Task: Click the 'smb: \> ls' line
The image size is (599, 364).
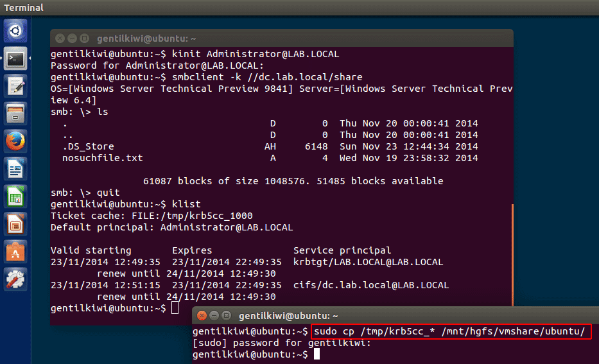Action: [80, 112]
